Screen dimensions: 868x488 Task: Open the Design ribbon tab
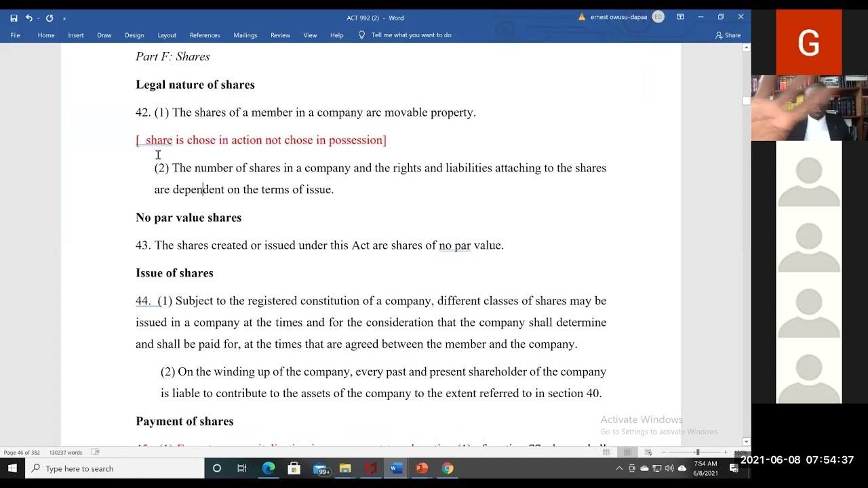(134, 35)
